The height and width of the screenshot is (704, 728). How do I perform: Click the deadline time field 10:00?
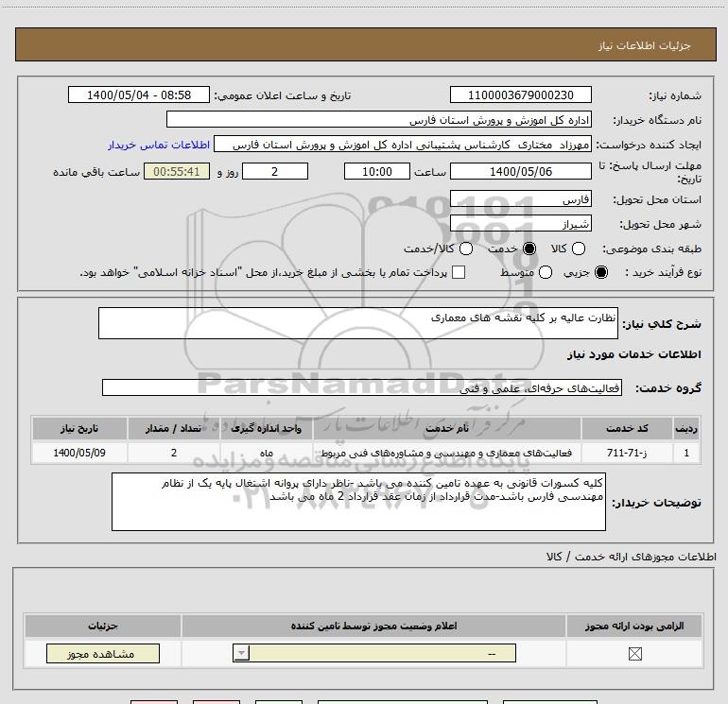tap(377, 172)
